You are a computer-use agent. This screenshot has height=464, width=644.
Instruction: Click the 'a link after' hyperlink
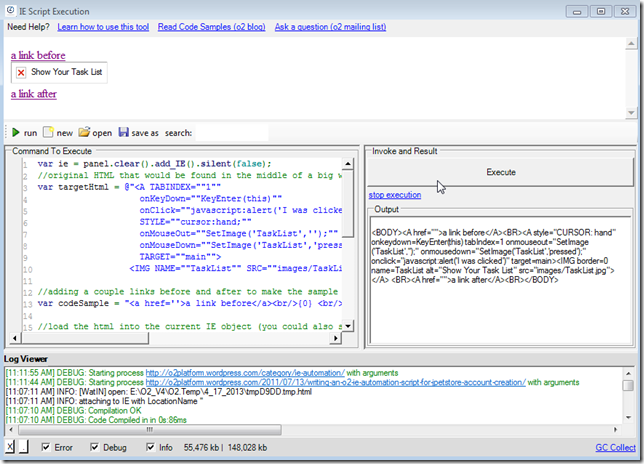pos(34,93)
